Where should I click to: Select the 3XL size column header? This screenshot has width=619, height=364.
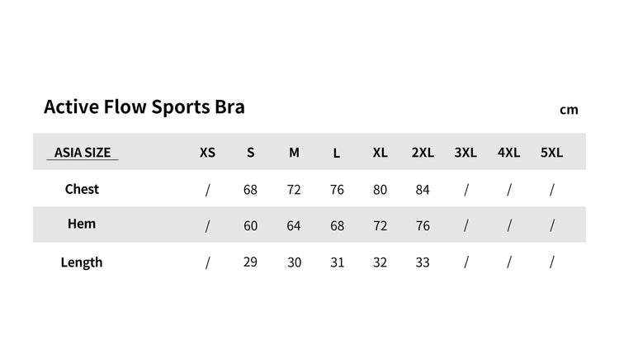[x=465, y=153]
